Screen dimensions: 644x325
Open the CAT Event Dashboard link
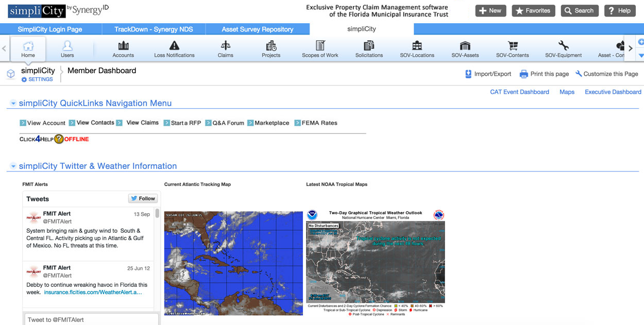click(x=519, y=92)
